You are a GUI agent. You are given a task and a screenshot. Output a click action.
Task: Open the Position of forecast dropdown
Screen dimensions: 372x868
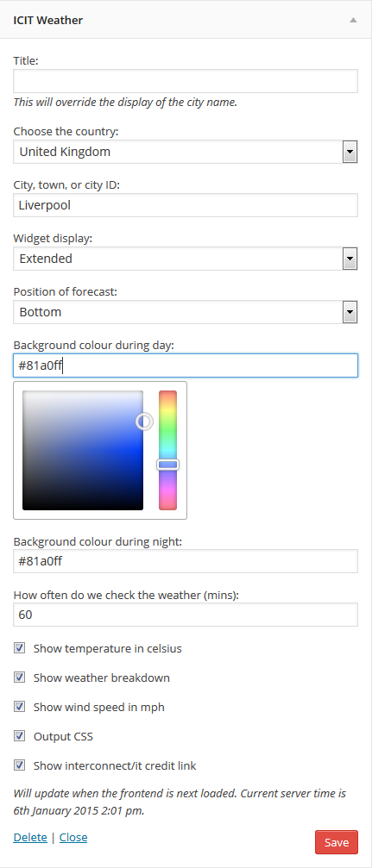pos(186,312)
